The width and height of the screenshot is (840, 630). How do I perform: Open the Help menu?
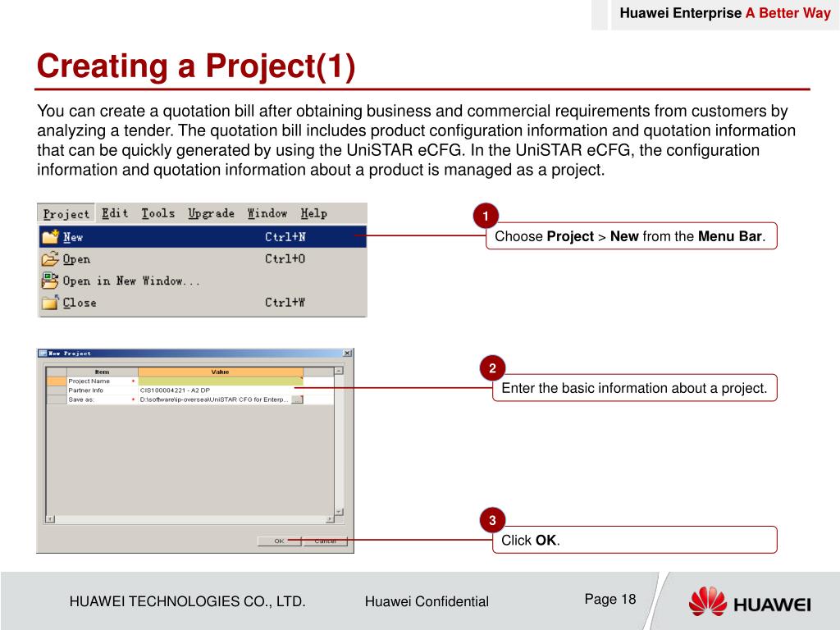click(x=313, y=213)
